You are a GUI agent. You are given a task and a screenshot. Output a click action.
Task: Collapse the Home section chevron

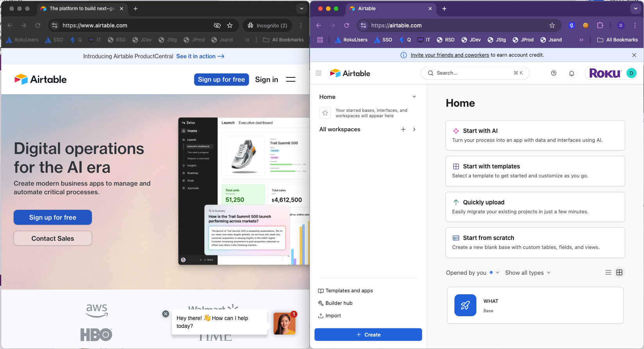[x=414, y=97]
